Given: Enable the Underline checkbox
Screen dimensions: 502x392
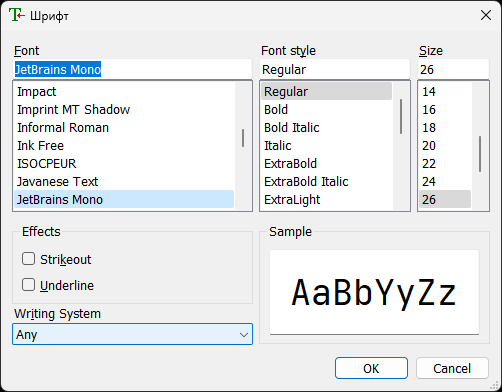Looking at the screenshot, I should [x=28, y=285].
